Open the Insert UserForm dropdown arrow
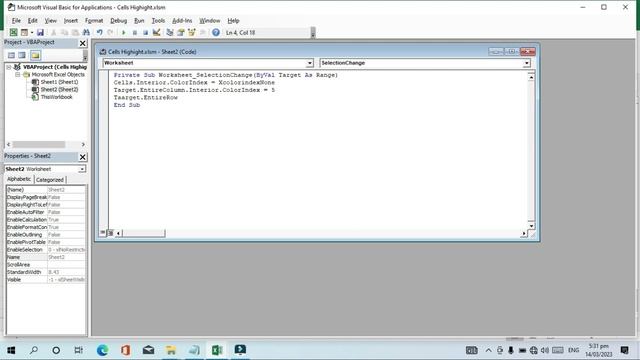 click(31, 32)
